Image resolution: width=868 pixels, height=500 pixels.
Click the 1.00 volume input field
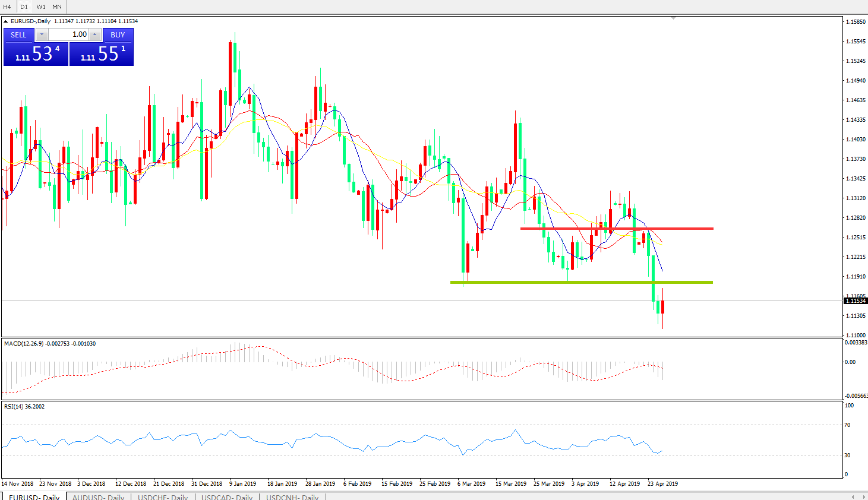coord(68,34)
